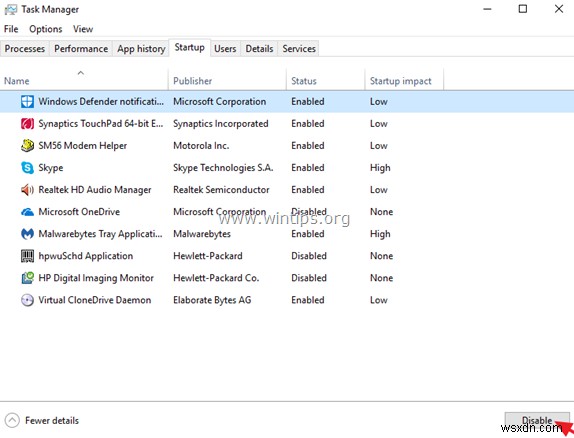This screenshot has height=438, width=574.
Task: Select the Startup tab
Action: [189, 48]
